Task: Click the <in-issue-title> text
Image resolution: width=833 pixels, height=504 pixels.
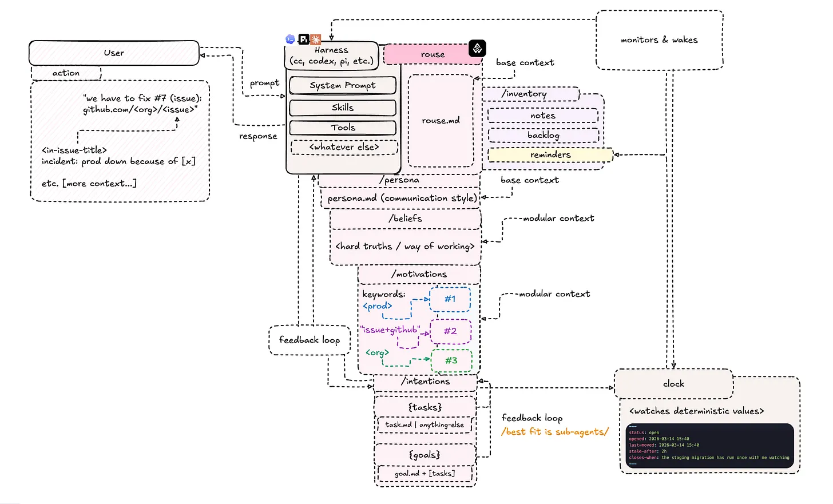Action: 74,150
